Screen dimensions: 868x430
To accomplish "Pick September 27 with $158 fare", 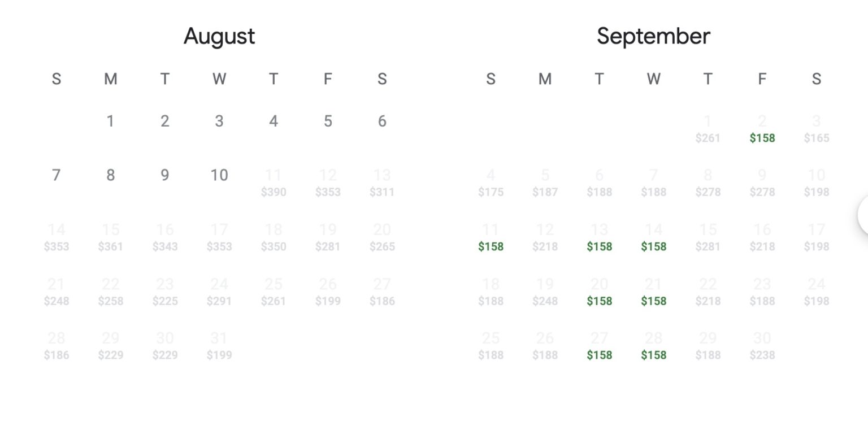I will click(599, 346).
